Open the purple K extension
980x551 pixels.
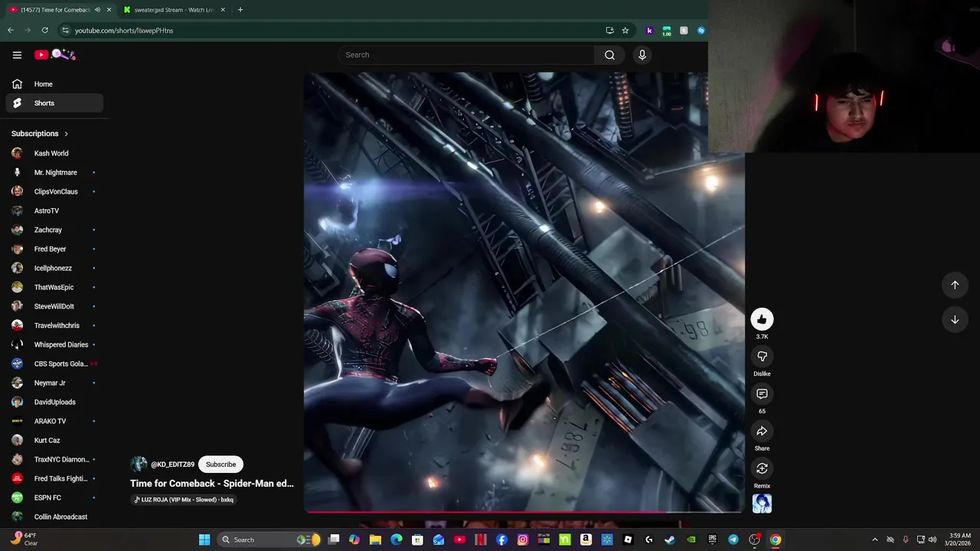tap(649, 31)
